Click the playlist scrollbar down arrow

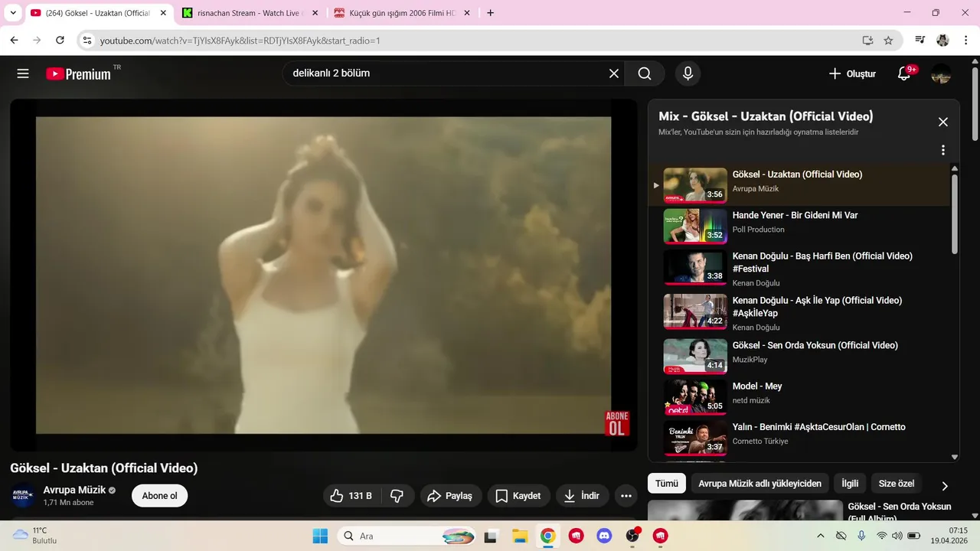[x=954, y=457]
